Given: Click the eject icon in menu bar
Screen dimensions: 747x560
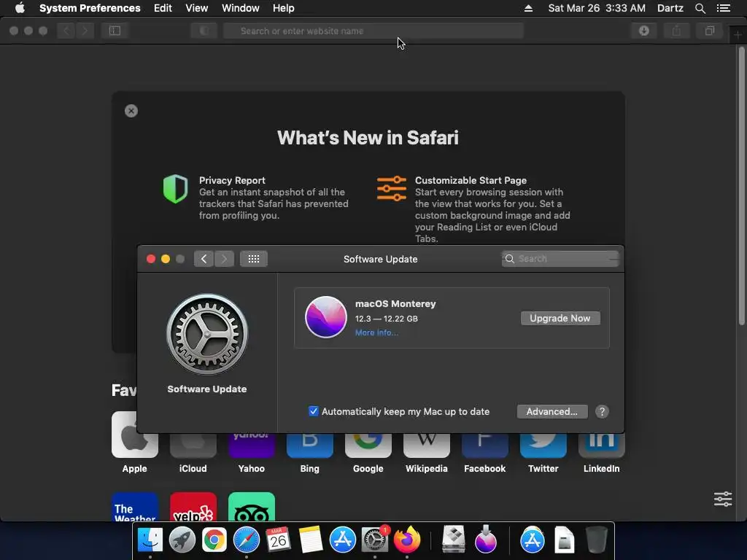Looking at the screenshot, I should pyautogui.click(x=528, y=8).
